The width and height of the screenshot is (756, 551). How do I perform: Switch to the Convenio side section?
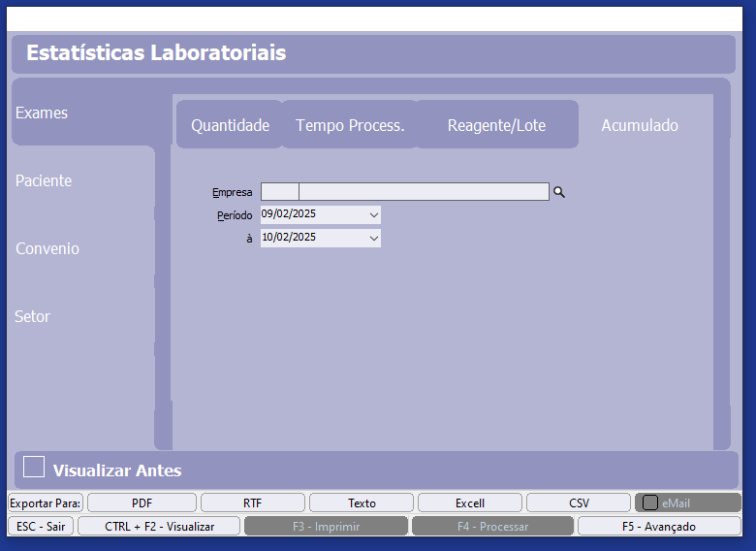coord(47,248)
